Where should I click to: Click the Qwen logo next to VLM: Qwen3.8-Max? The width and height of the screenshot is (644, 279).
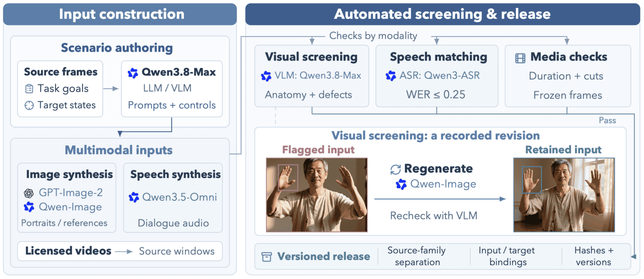pos(266,76)
